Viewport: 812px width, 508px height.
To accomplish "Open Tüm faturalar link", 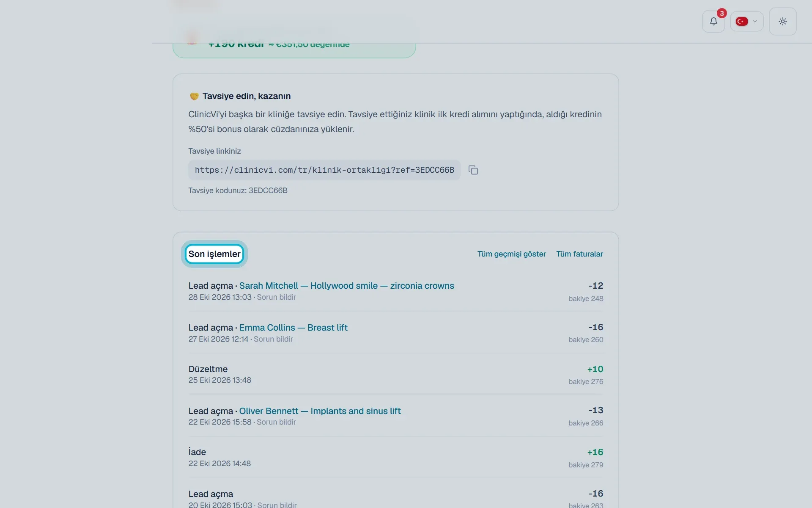I will tap(579, 254).
